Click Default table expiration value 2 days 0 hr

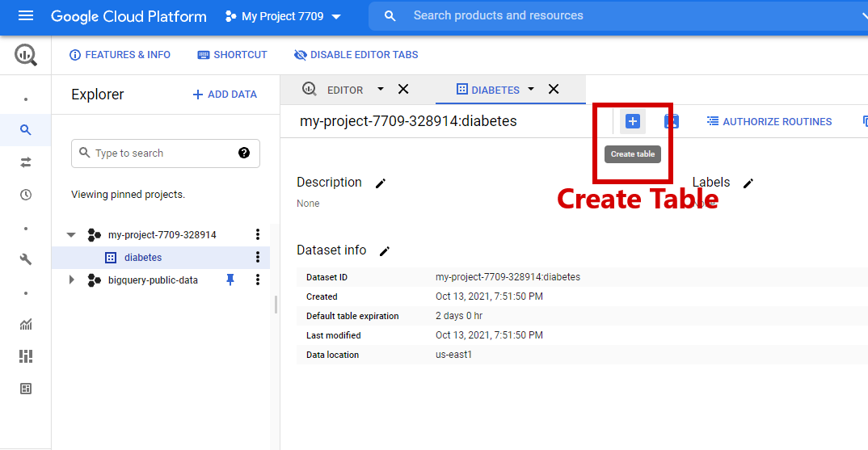(459, 316)
